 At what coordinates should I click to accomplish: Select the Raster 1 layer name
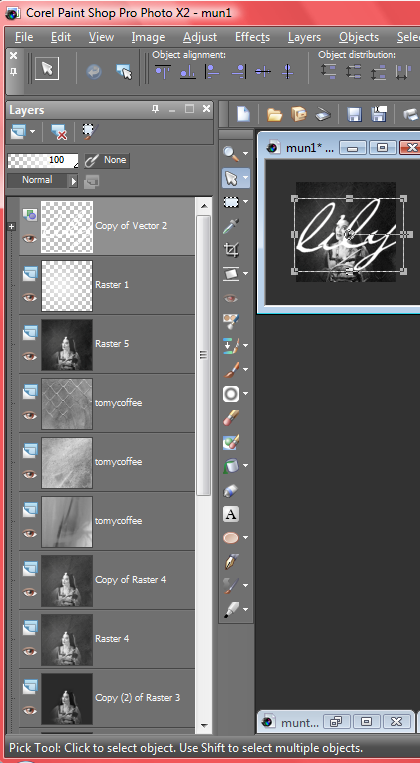pos(112,285)
